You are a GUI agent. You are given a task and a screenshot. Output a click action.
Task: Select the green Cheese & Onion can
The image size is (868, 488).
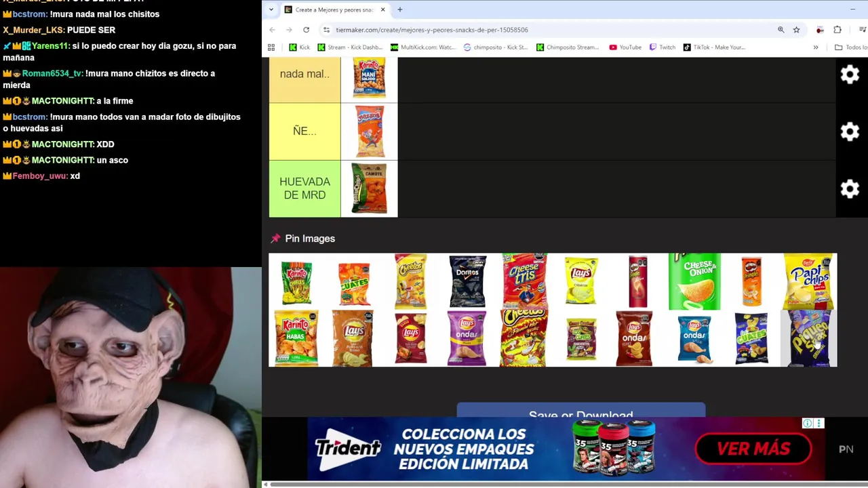[x=694, y=282]
